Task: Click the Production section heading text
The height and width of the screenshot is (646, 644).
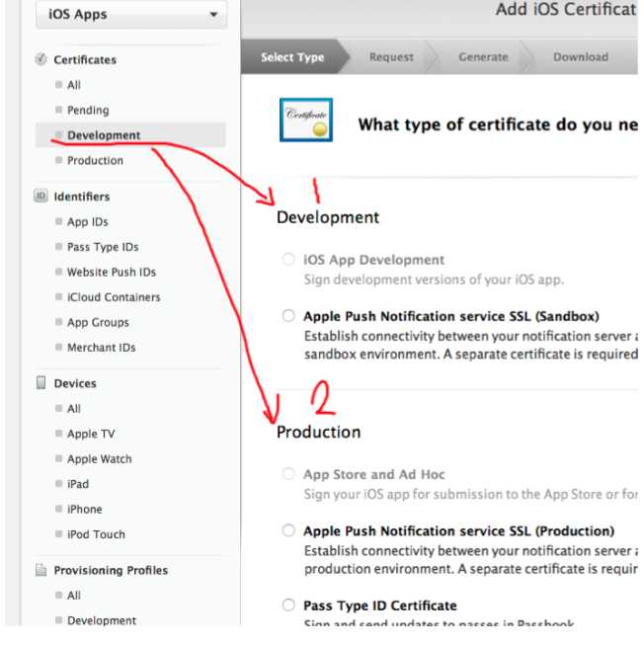Action: point(318,432)
